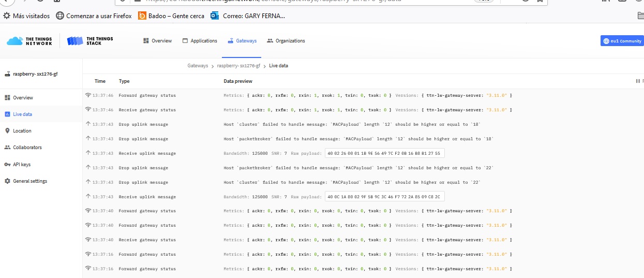
Task: Click the raspberry- sx1276-gf breadcrumb link
Action: pyautogui.click(x=238, y=66)
